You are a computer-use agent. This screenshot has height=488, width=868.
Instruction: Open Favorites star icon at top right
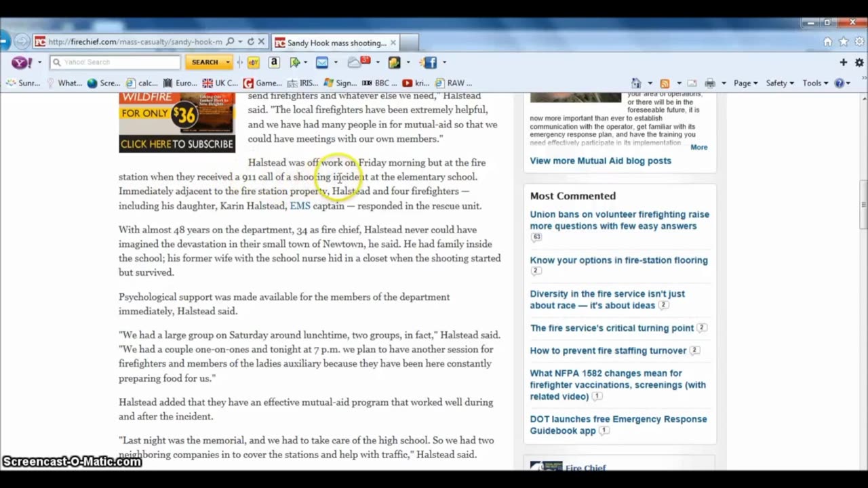(x=844, y=42)
